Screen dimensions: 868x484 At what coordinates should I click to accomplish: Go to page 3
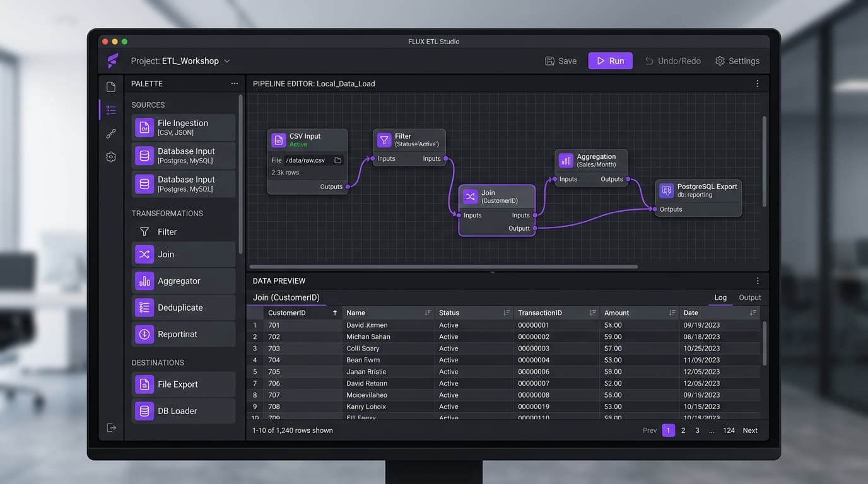[697, 430]
